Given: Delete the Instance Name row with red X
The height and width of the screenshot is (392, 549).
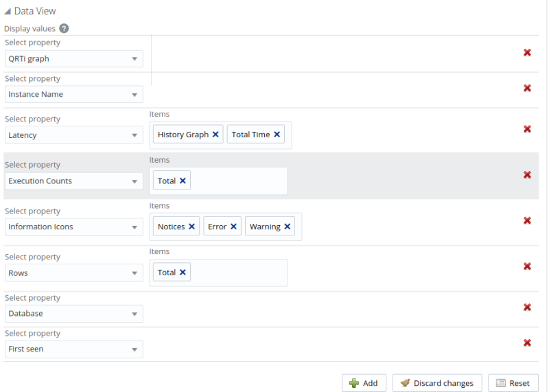Looking at the screenshot, I should point(527,88).
